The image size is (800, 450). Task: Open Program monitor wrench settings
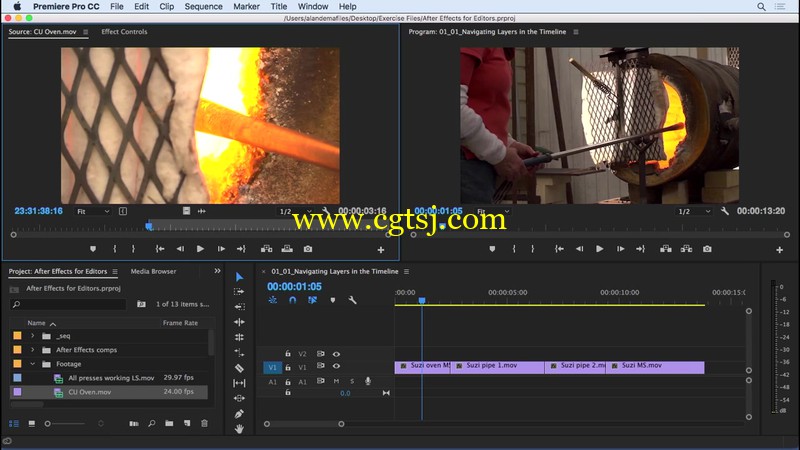[x=724, y=211]
